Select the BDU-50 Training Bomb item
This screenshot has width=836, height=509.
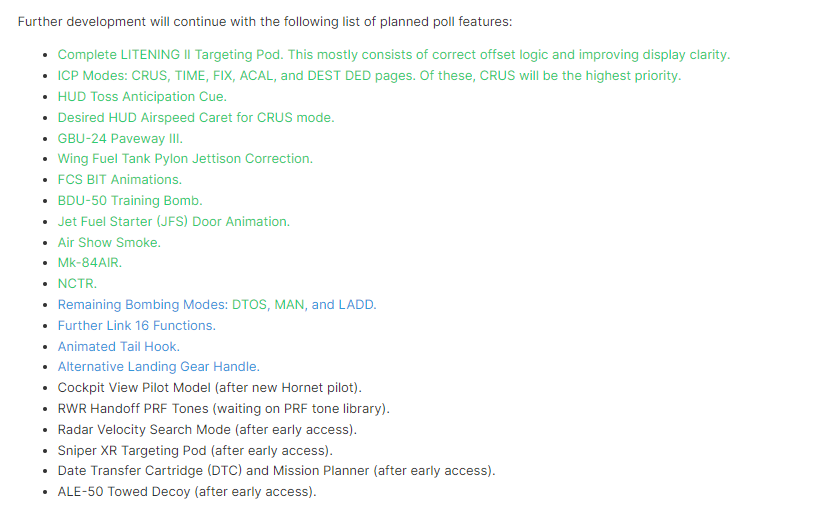[x=130, y=200]
